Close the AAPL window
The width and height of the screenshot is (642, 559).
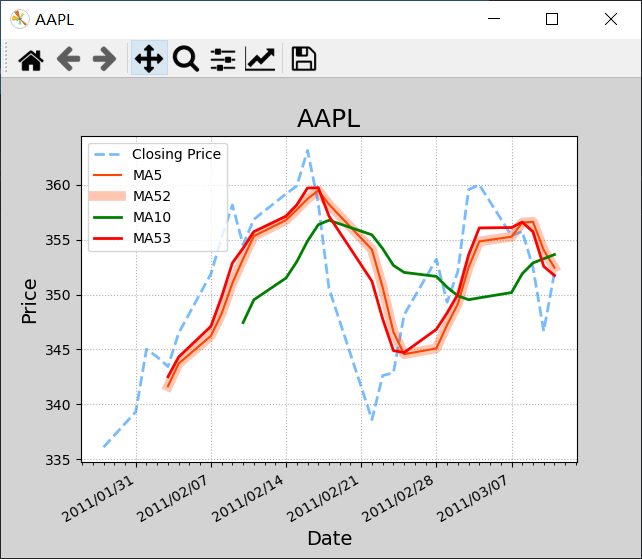pos(611,19)
